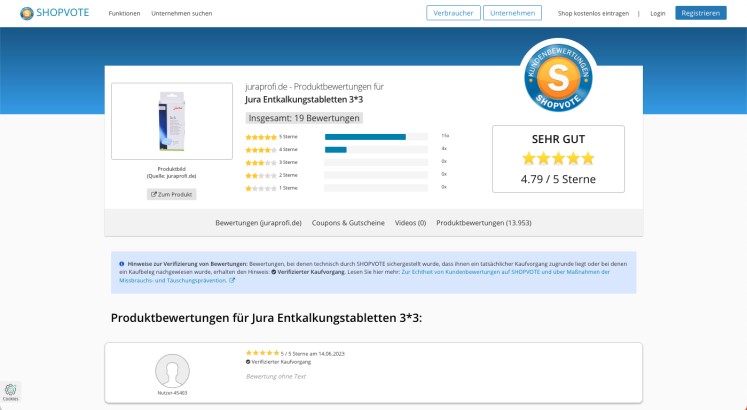Switch to Coupons & Gutscheine tab

(348, 223)
